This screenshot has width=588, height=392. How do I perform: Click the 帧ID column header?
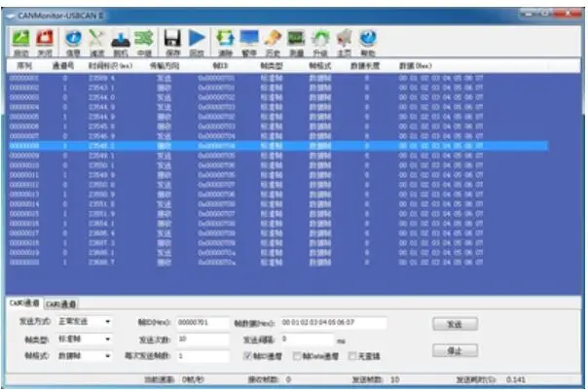(x=220, y=66)
